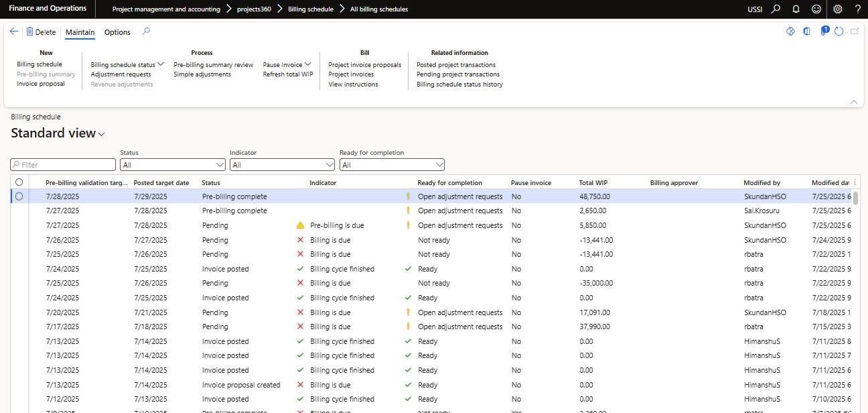Select the row with Total WIP 48,750.00
The height and width of the screenshot is (413, 868).
[x=19, y=196]
